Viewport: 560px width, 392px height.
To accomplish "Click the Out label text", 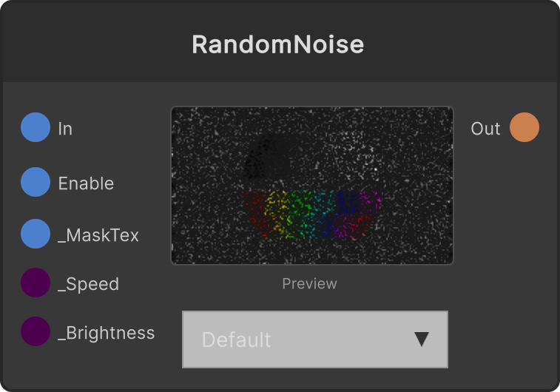I will click(x=485, y=129).
